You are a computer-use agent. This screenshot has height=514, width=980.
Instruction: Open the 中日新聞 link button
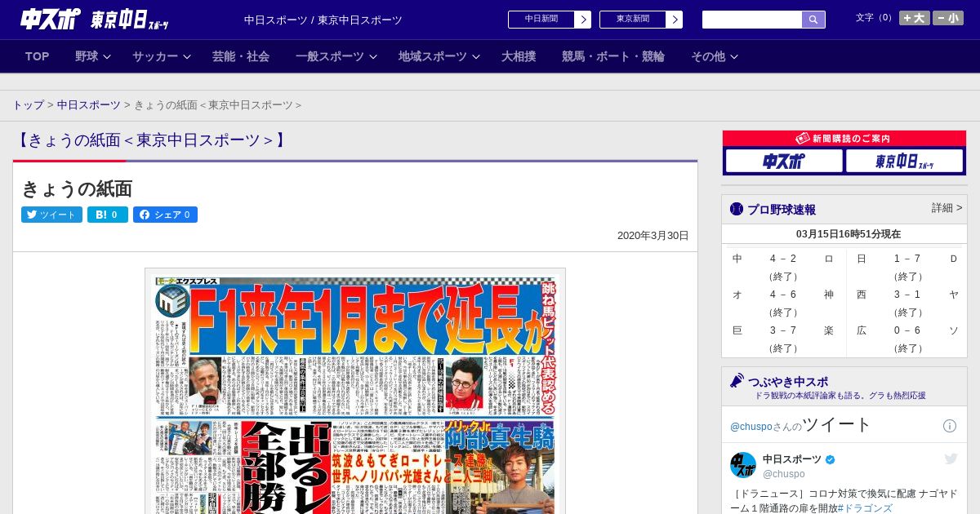[x=541, y=20]
